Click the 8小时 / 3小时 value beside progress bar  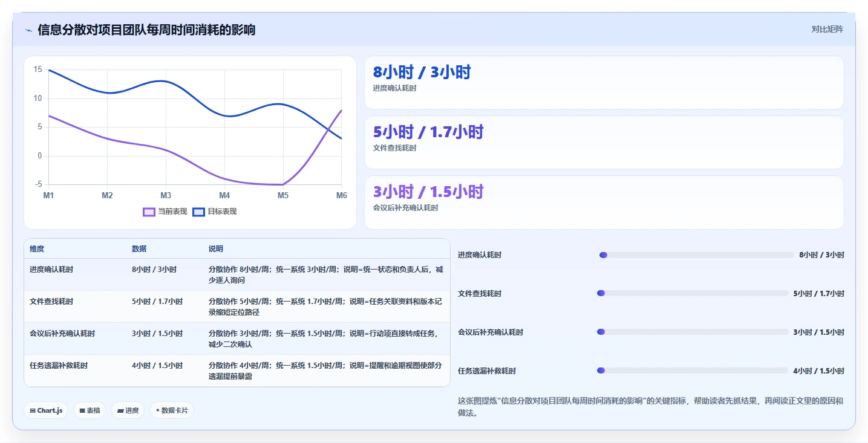(821, 255)
